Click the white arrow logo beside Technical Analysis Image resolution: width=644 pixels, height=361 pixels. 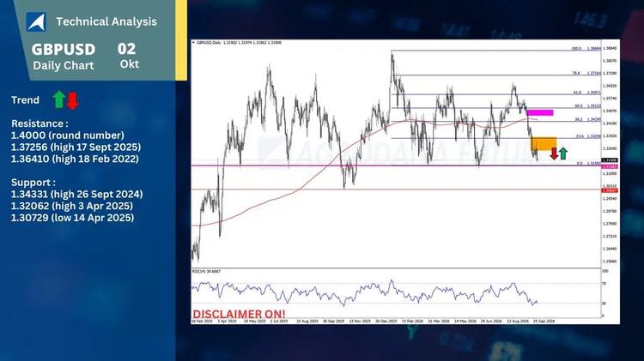(36, 21)
